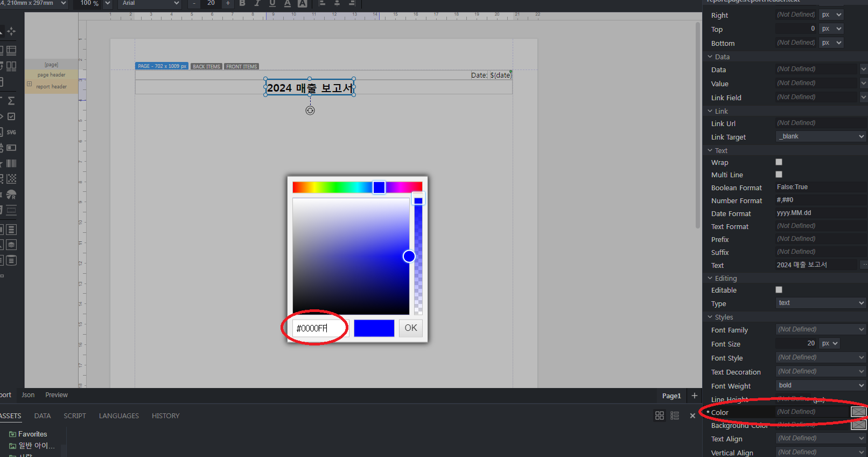Screen dimensions: 868x457
Task: Insert the checkered pattern matrix code element
Action: point(11,179)
